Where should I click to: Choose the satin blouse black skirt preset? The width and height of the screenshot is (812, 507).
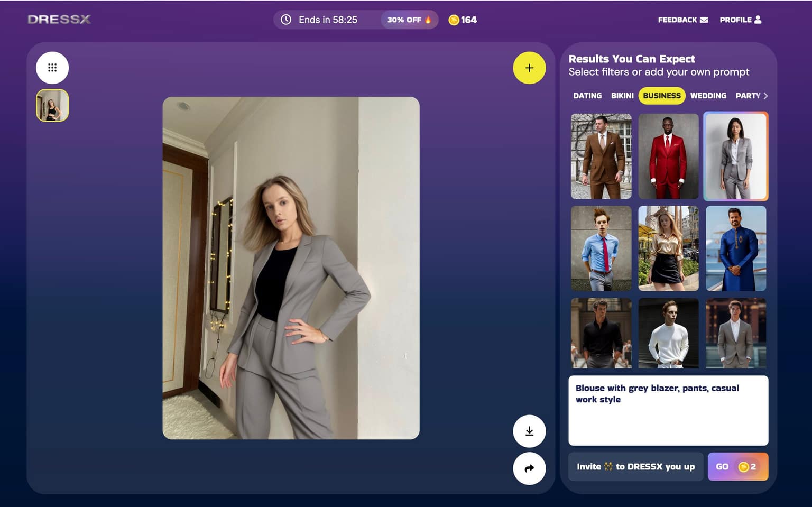pos(668,248)
